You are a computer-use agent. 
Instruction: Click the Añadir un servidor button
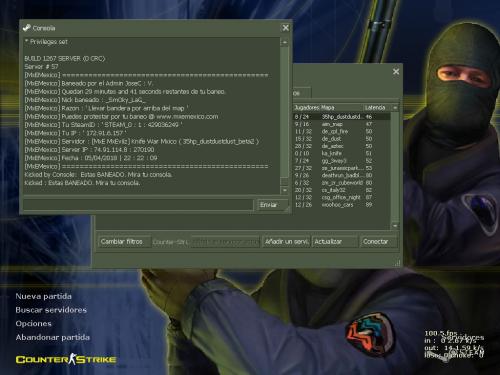pos(287,242)
